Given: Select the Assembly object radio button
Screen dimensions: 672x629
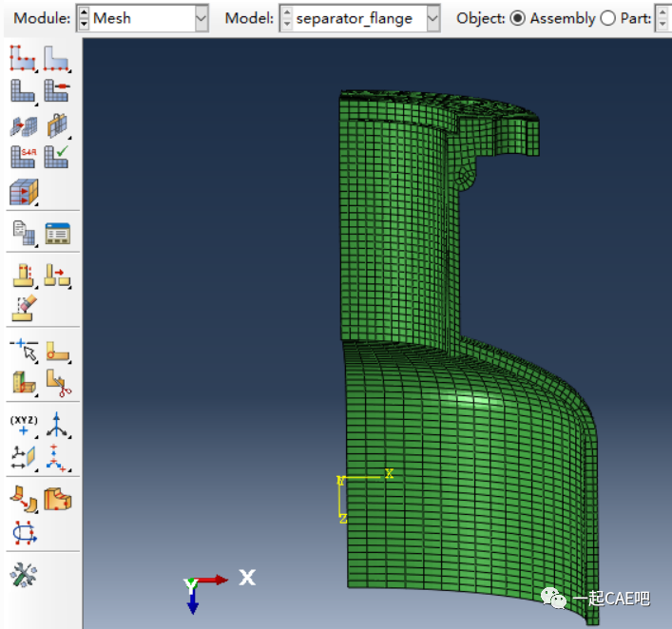Looking at the screenshot, I should coord(518,18).
